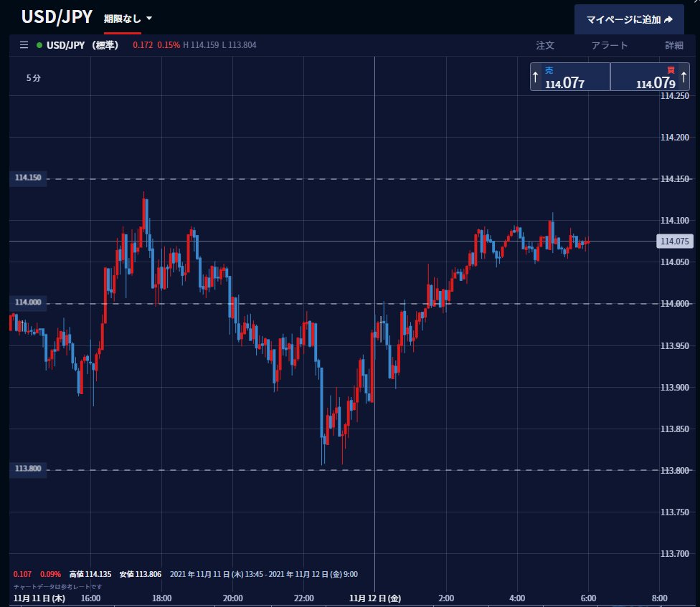Viewport: 700px width, 607px height.
Task: Open the 詳細 tab
Action: coord(674,45)
